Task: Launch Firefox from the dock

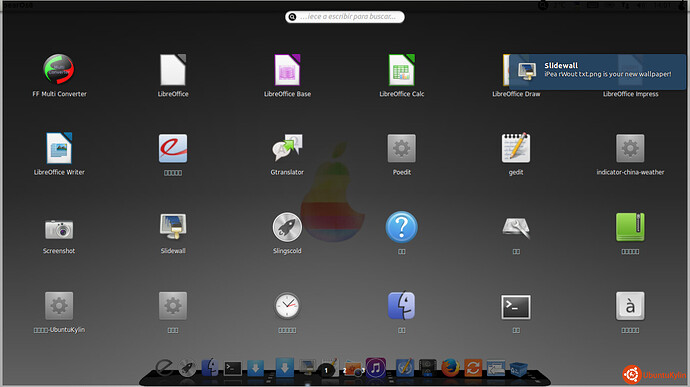Action: pyautogui.click(x=450, y=368)
